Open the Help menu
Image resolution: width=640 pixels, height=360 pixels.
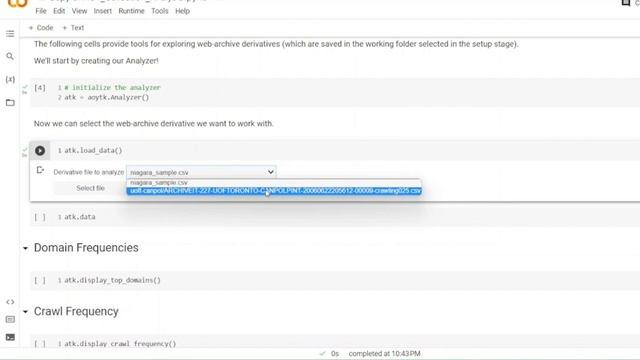tap(182, 11)
